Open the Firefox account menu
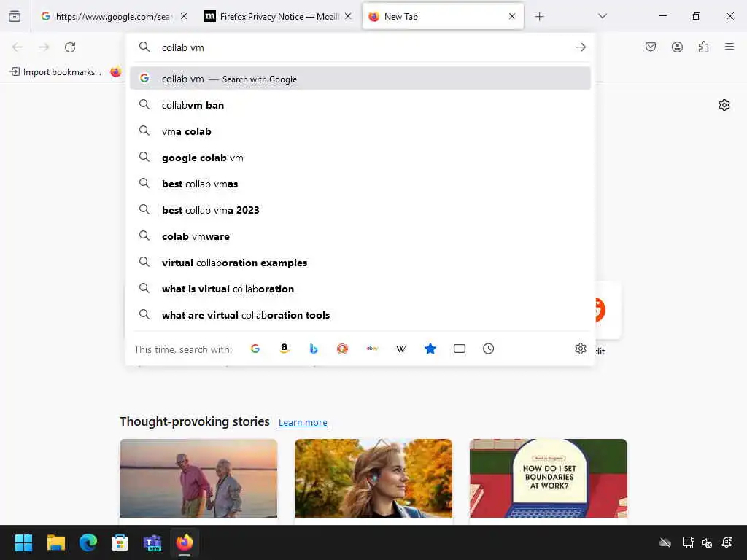Viewport: 747px width, 560px height. (x=677, y=47)
